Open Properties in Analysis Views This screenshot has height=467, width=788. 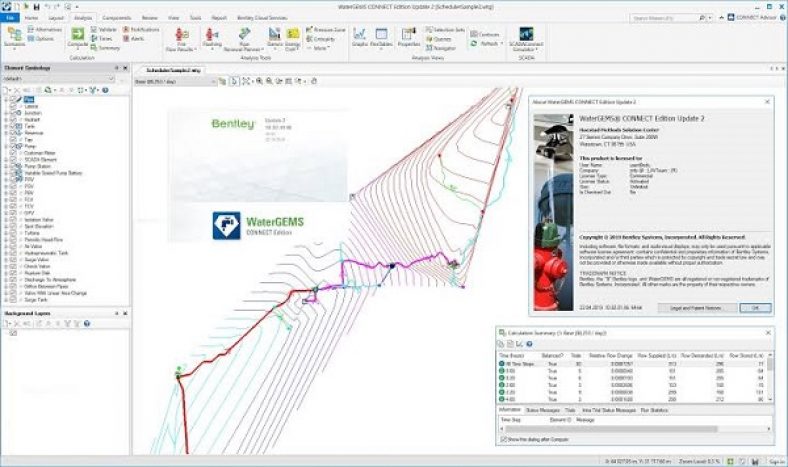pos(409,37)
